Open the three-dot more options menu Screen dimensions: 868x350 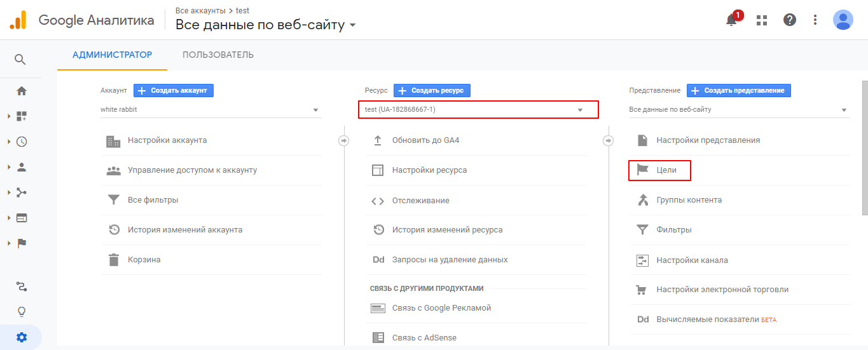click(815, 20)
